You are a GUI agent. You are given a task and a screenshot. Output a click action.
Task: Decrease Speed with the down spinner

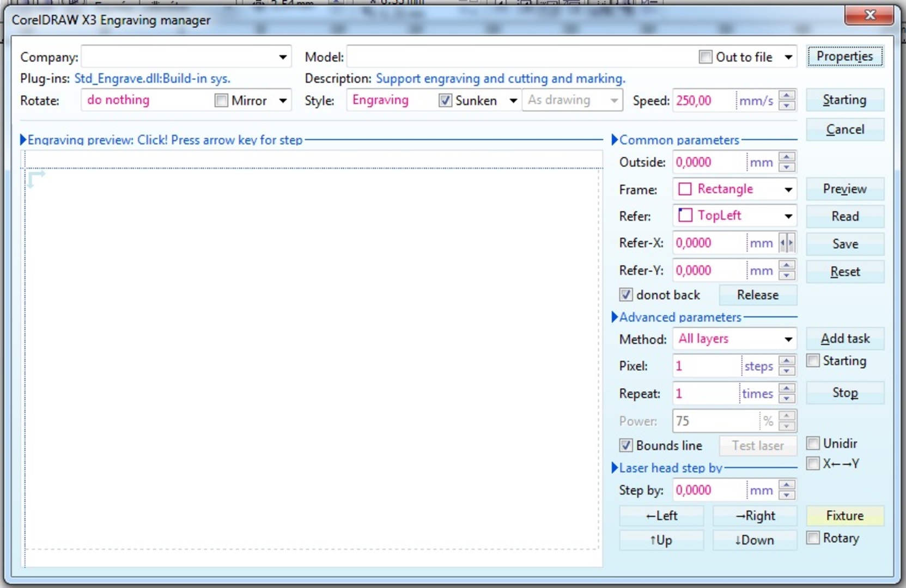click(x=786, y=105)
